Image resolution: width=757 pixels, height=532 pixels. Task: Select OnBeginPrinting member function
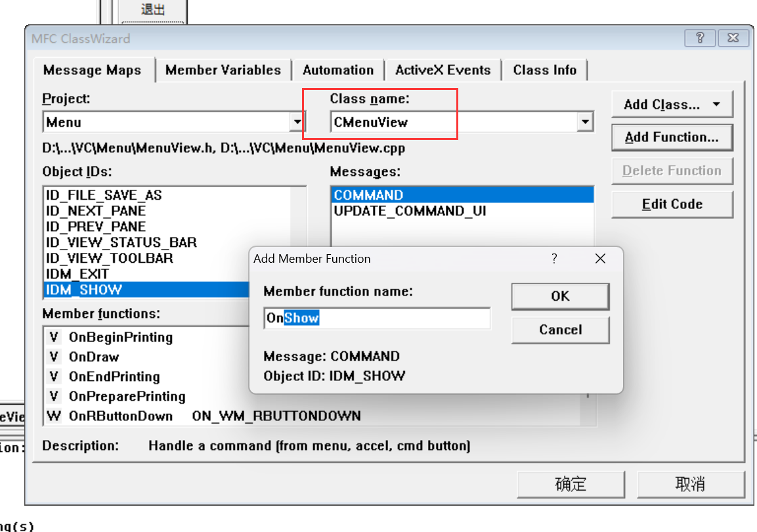121,337
